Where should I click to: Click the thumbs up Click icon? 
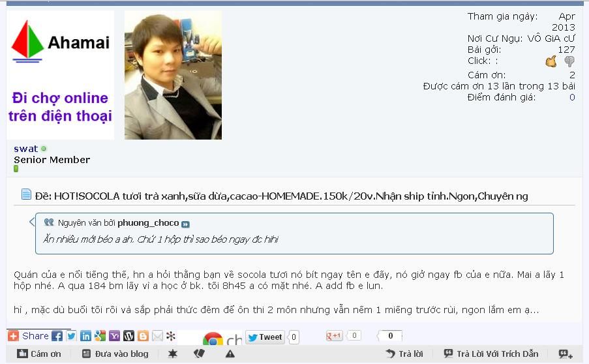(551, 61)
